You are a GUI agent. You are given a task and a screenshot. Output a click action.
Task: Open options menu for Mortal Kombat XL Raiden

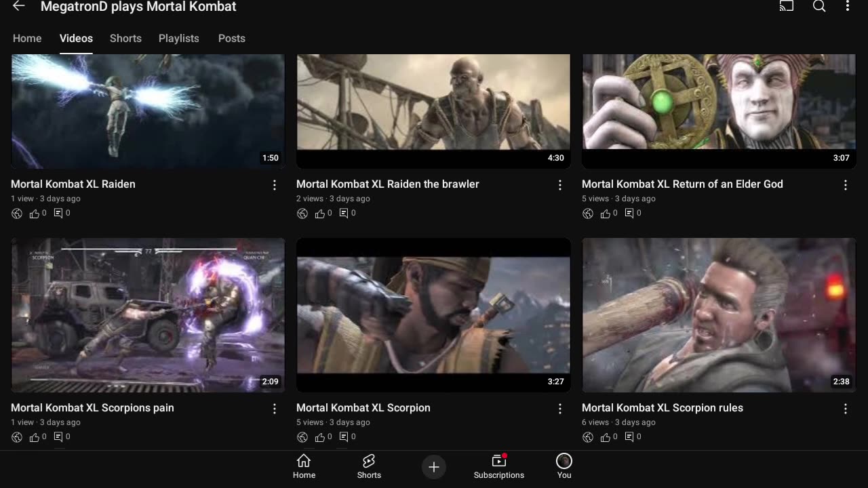click(x=275, y=185)
